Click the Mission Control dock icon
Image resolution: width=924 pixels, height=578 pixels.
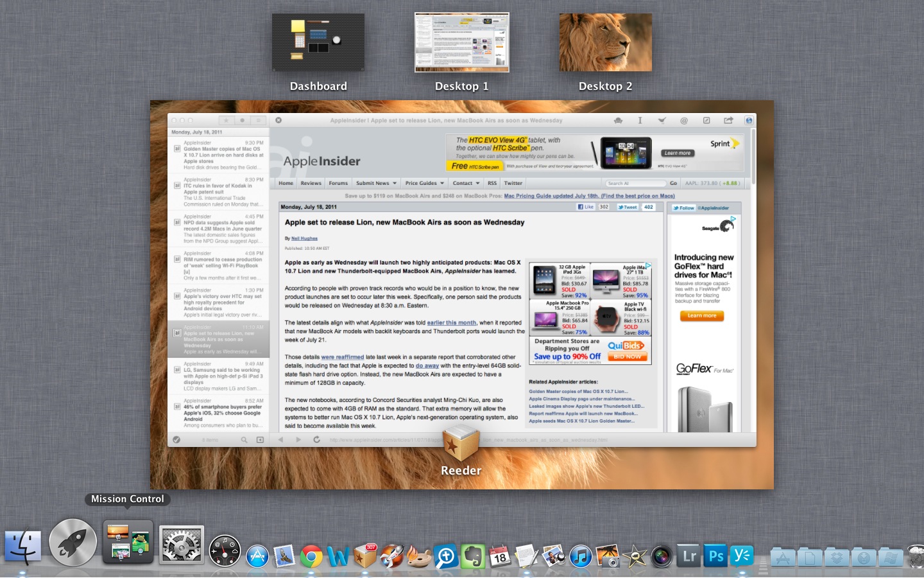(128, 543)
